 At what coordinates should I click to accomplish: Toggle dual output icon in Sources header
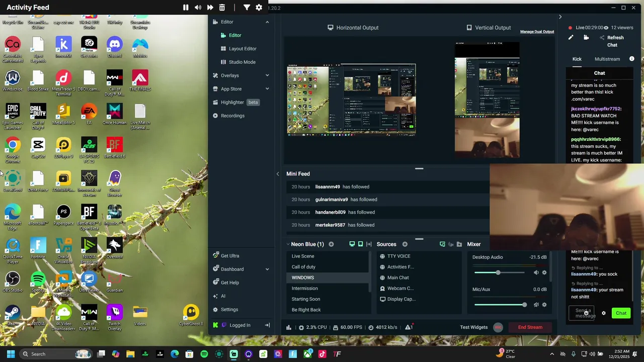442,244
